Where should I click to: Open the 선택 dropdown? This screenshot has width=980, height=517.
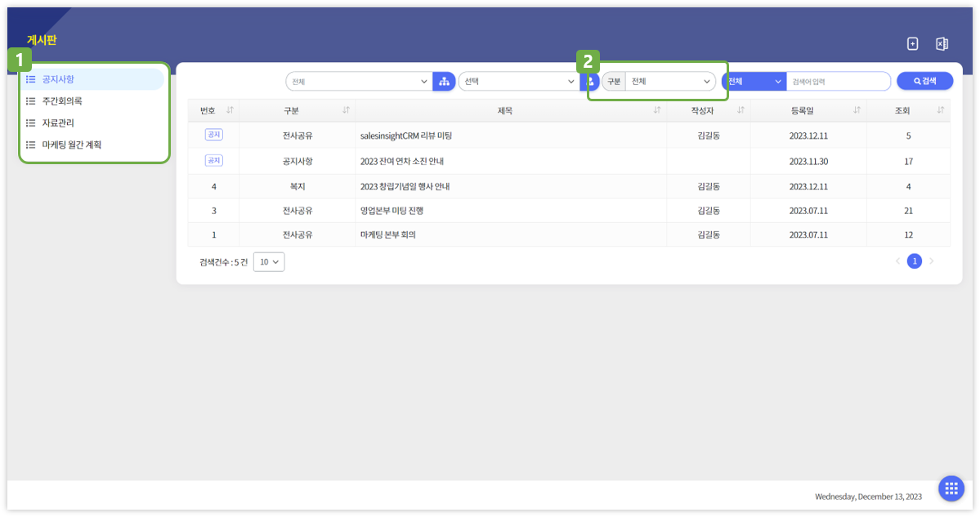pyautogui.click(x=519, y=81)
